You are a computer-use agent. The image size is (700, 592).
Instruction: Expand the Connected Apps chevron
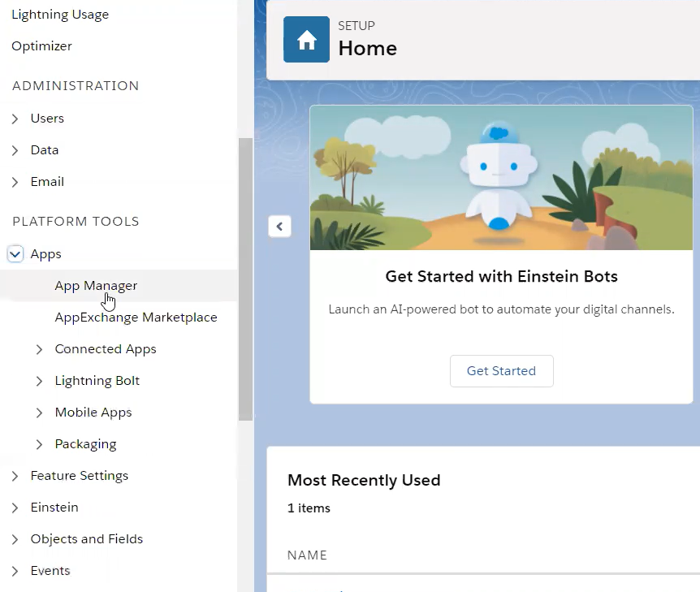point(39,349)
